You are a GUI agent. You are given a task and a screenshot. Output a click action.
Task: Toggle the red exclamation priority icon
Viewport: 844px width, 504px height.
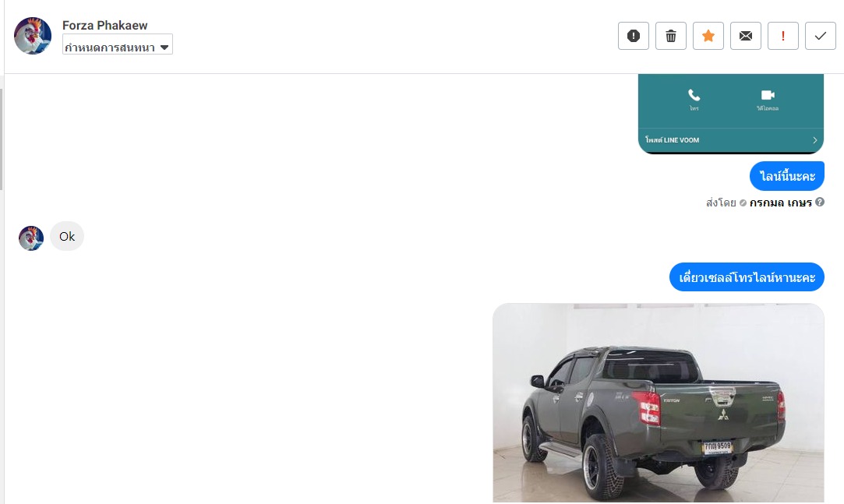(782, 36)
